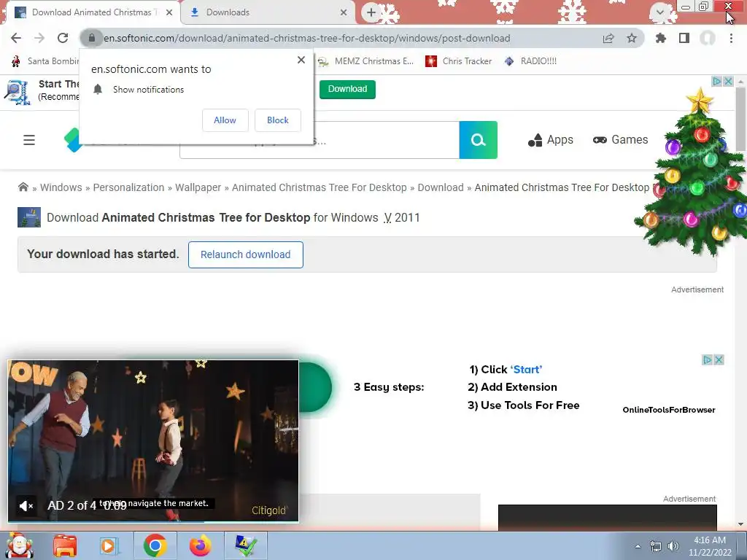This screenshot has height=560, width=747.
Task: Open the file explorer folder taskbar icon
Action: click(x=65, y=545)
